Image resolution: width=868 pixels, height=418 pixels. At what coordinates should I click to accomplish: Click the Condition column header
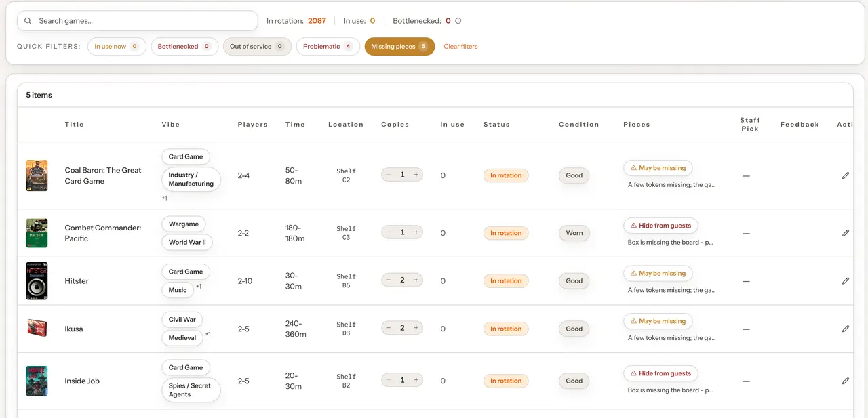click(579, 125)
